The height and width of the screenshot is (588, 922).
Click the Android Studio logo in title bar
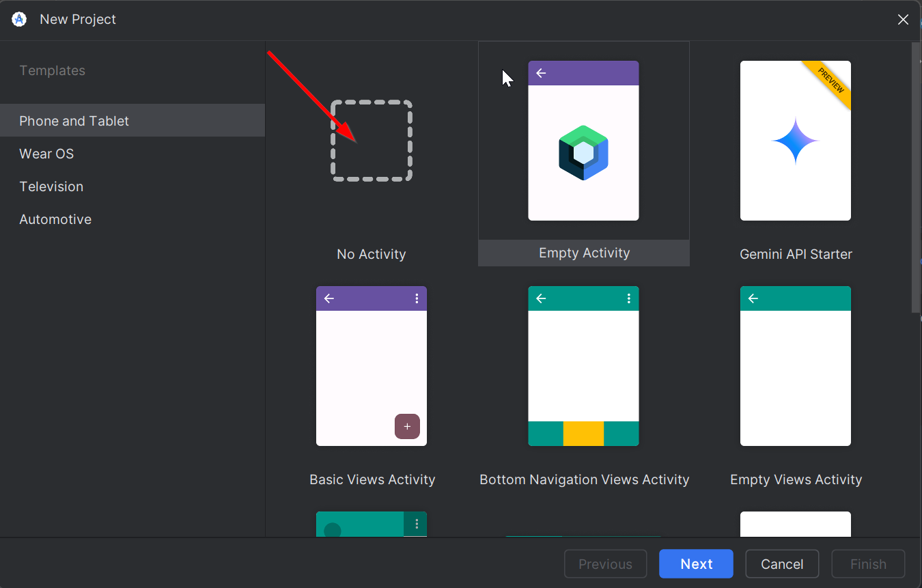click(18, 19)
